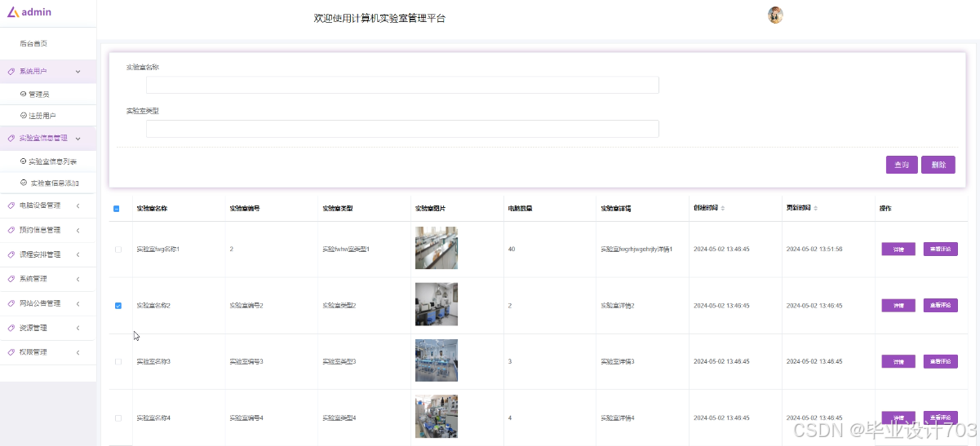The image size is (980, 446).
Task: Click the tag icon beside 资源管理
Action: (x=11, y=328)
